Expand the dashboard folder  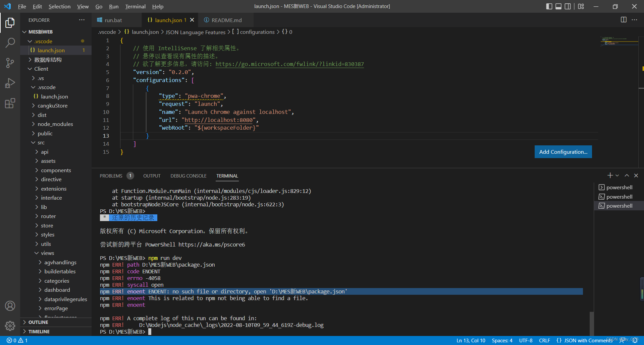pos(56,290)
